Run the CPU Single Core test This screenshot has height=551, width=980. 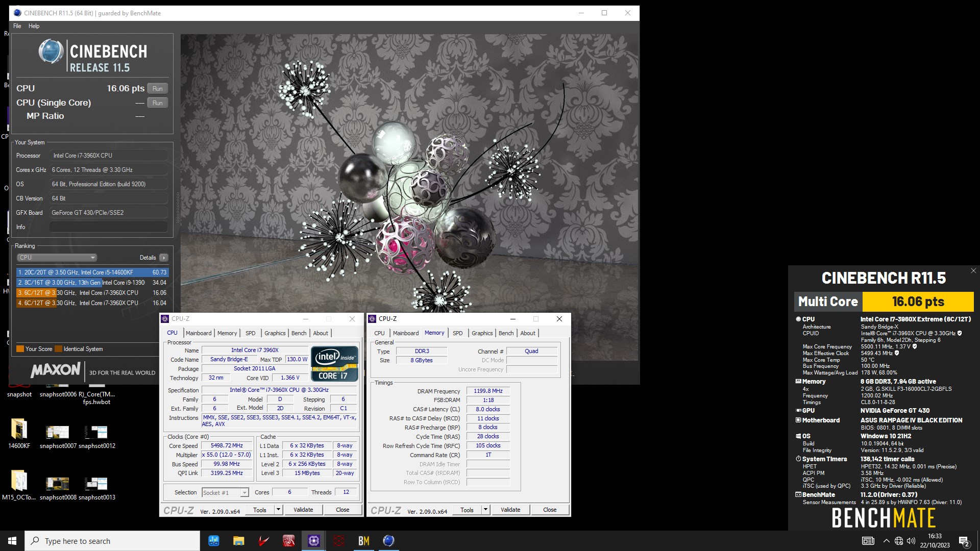[158, 103]
